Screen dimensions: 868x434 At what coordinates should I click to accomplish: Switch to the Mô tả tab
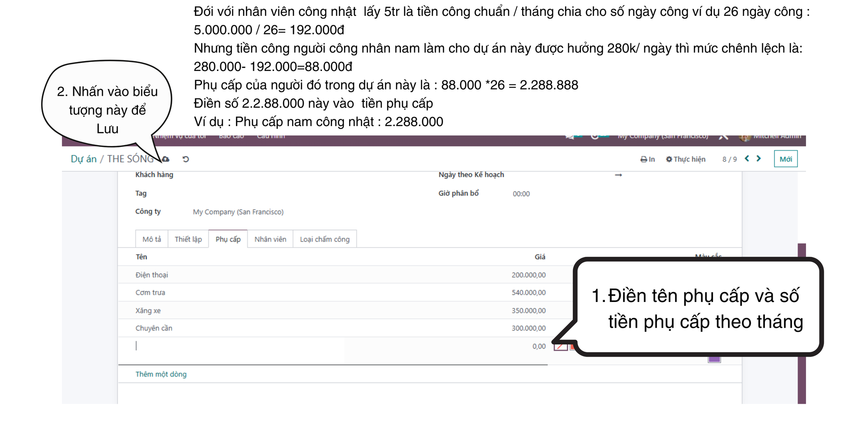(x=151, y=239)
